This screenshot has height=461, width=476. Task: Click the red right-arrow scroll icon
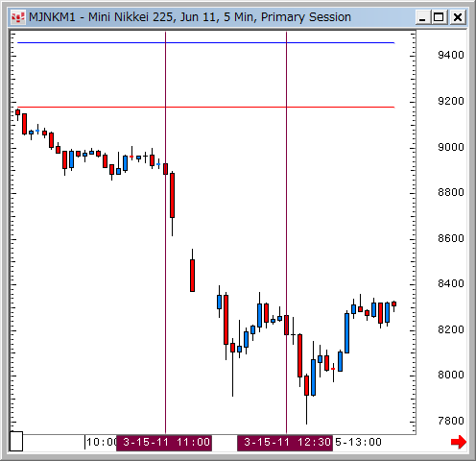pos(459,442)
